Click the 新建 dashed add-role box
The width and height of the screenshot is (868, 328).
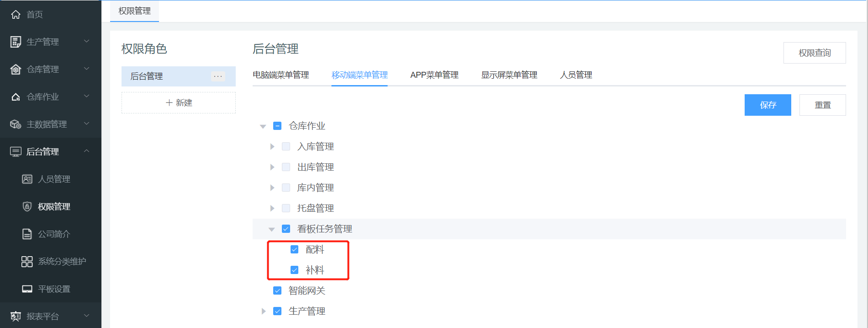coord(179,103)
